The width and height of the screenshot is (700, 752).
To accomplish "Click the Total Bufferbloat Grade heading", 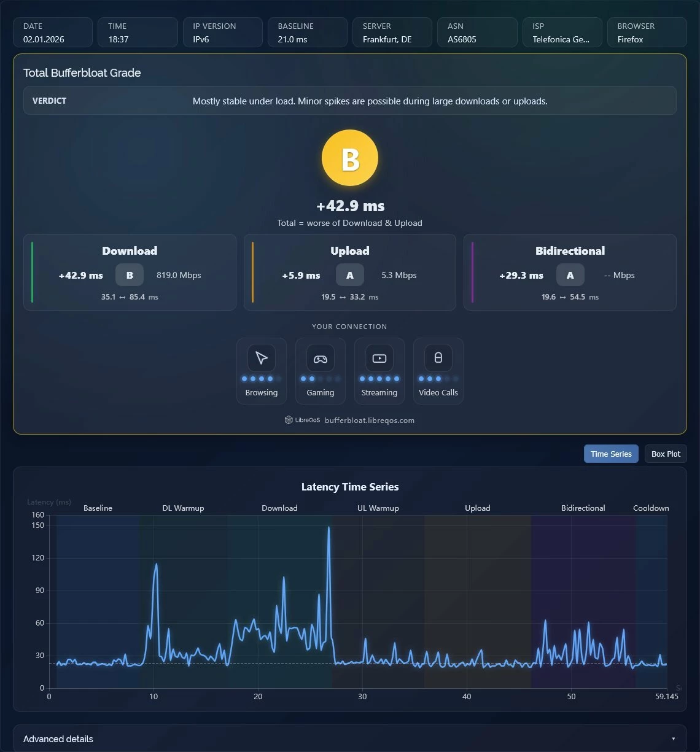I will click(x=82, y=72).
